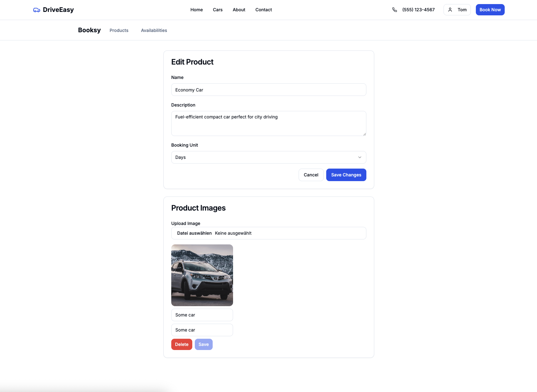Click the Save button under image
The image size is (537, 392).
[204, 344]
